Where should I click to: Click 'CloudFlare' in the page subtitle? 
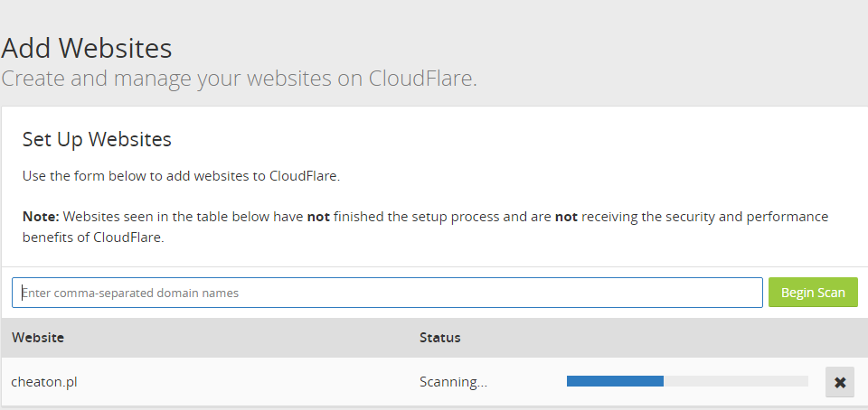pos(420,78)
